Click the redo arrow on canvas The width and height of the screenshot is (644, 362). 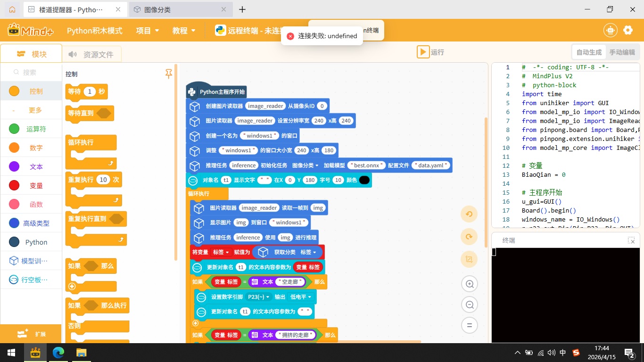[x=469, y=237]
